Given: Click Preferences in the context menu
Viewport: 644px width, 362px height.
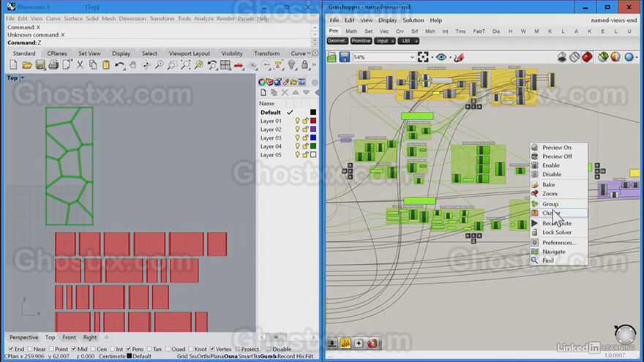Looking at the screenshot, I should tap(558, 243).
